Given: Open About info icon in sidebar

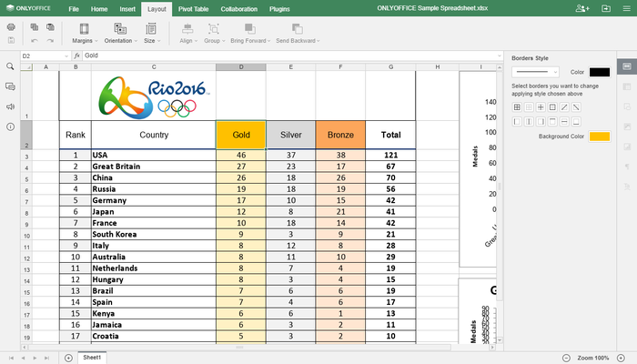Looking at the screenshot, I should [x=10, y=126].
